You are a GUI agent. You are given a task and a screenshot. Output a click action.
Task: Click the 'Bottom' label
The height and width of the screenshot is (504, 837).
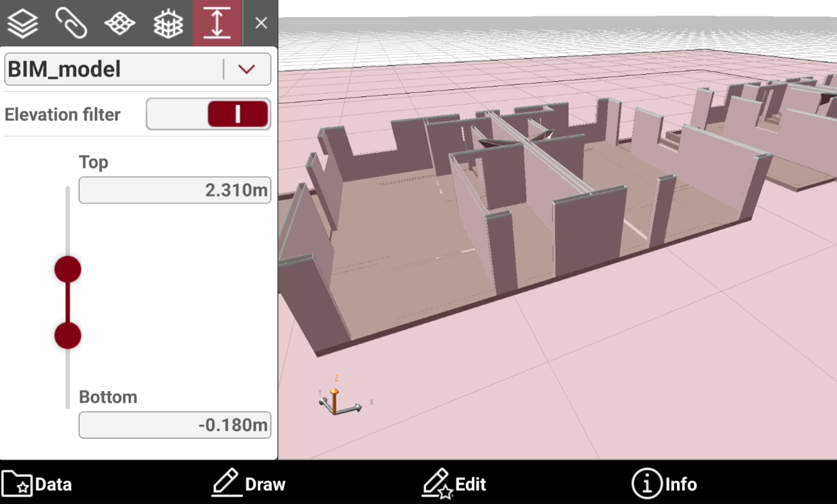[108, 397]
